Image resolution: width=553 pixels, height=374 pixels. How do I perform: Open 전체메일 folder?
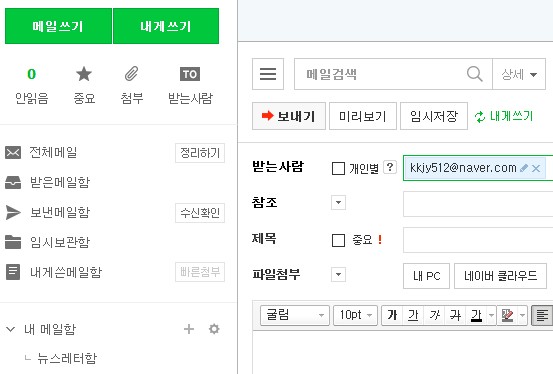tap(53, 152)
